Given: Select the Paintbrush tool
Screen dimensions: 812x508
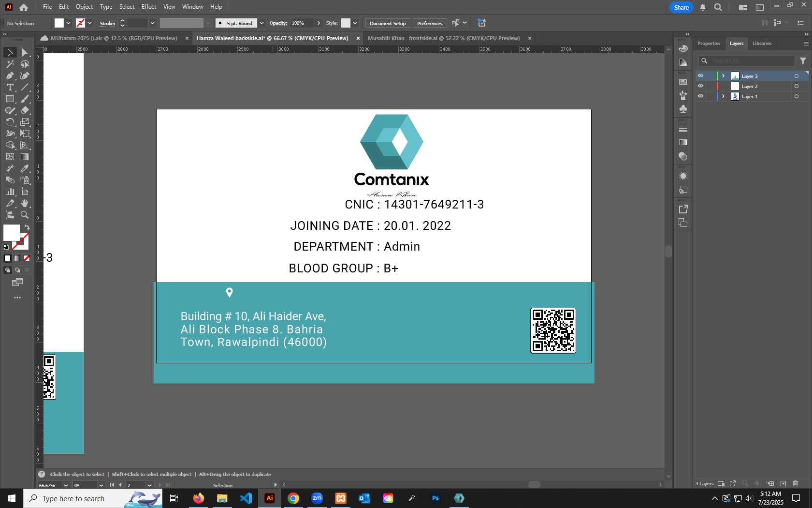Looking at the screenshot, I should click(25, 99).
